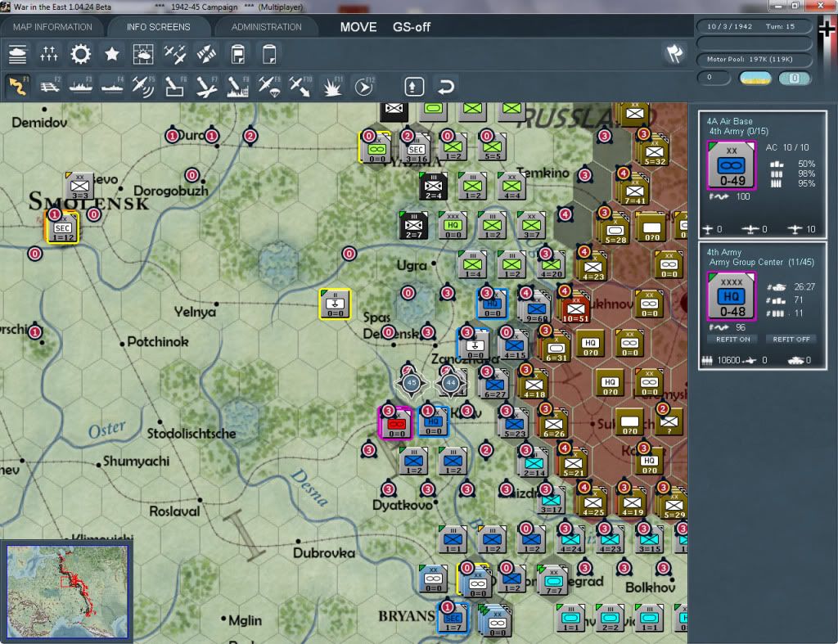Screen dimensions: 838x644
Task: Click the Motor Pool 197K (119K) readout
Action: [754, 59]
